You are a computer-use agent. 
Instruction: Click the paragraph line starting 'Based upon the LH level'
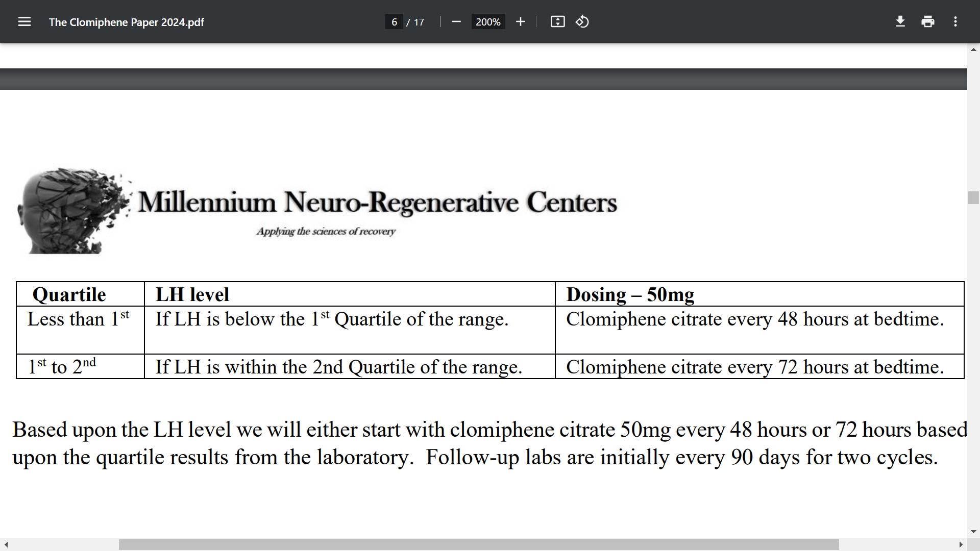coord(489,430)
